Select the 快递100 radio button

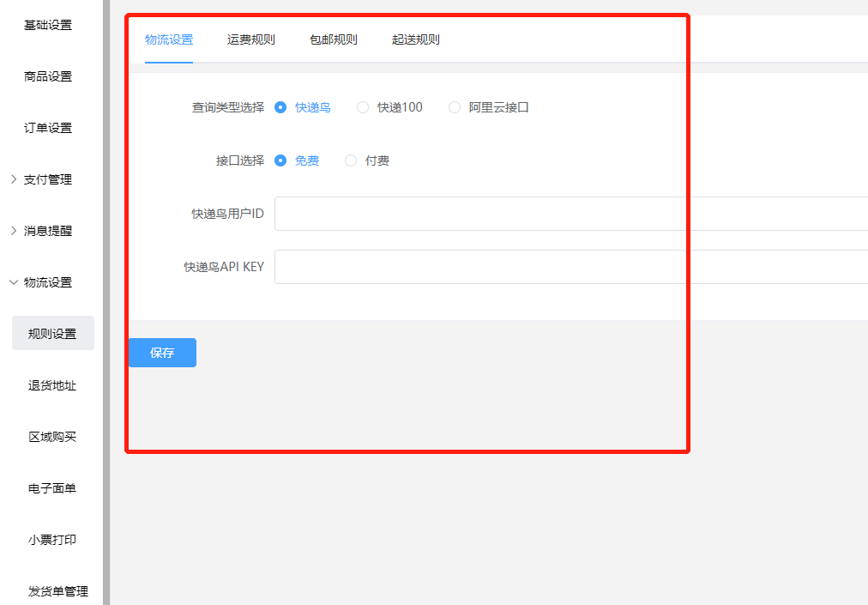363,107
